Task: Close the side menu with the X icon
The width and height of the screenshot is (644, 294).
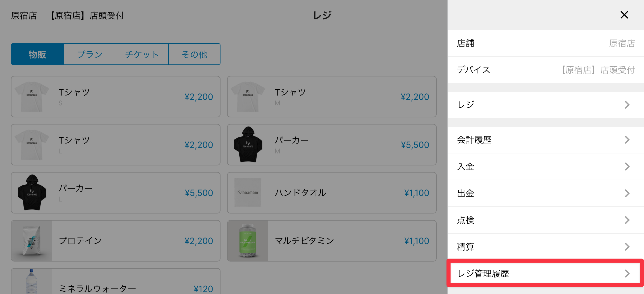Action: coord(624,15)
